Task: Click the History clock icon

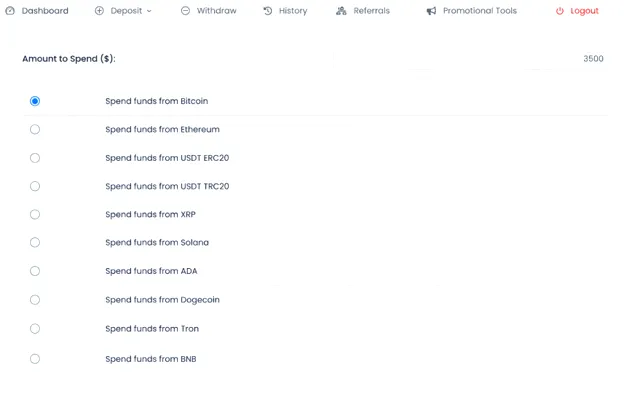Action: point(268,11)
